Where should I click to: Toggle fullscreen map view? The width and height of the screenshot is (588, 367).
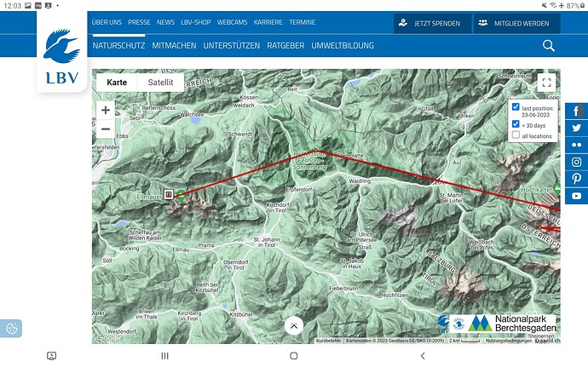[546, 83]
